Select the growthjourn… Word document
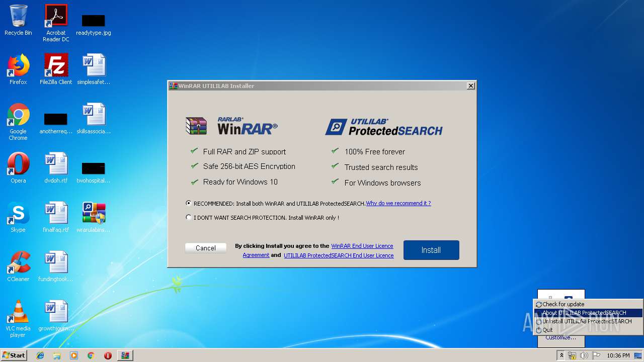The image size is (644, 362). coord(56,316)
